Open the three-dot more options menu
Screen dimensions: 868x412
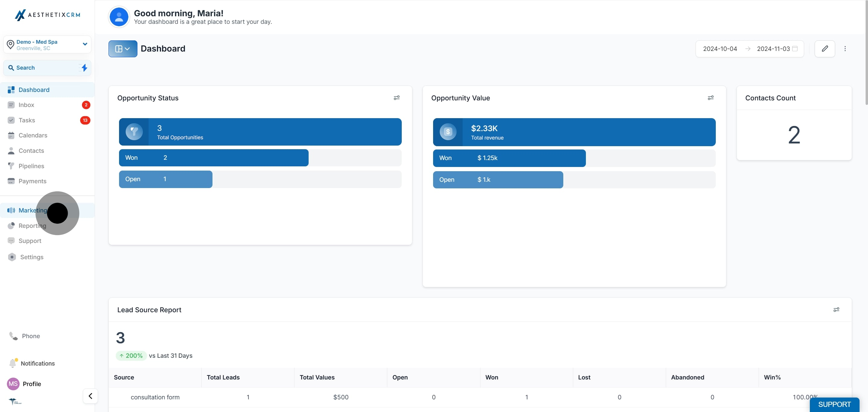tap(845, 49)
